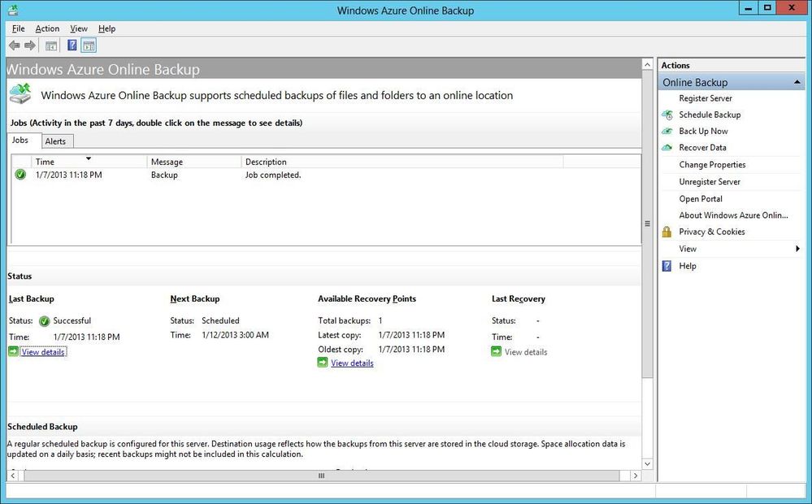This screenshot has width=812, height=504.
Task: Click green arrow icon under Available Recovery Points
Action: tap(323, 363)
